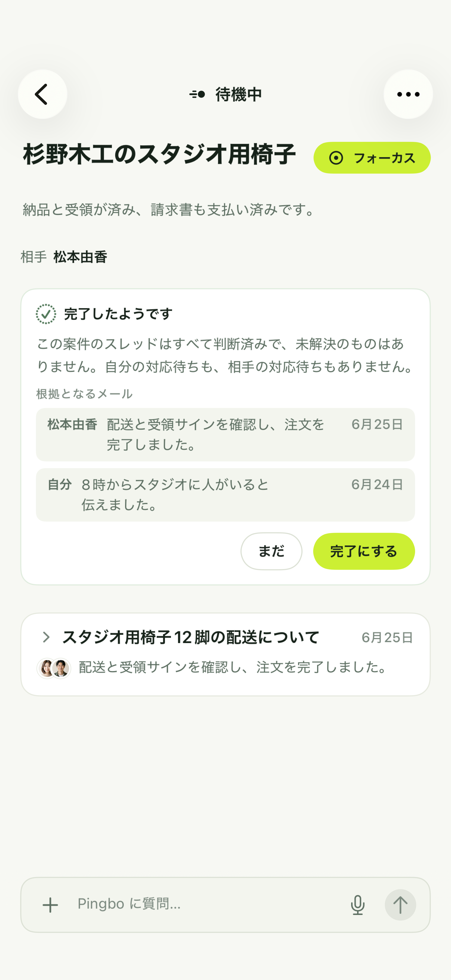Tap the plus attachment icon

(50, 905)
